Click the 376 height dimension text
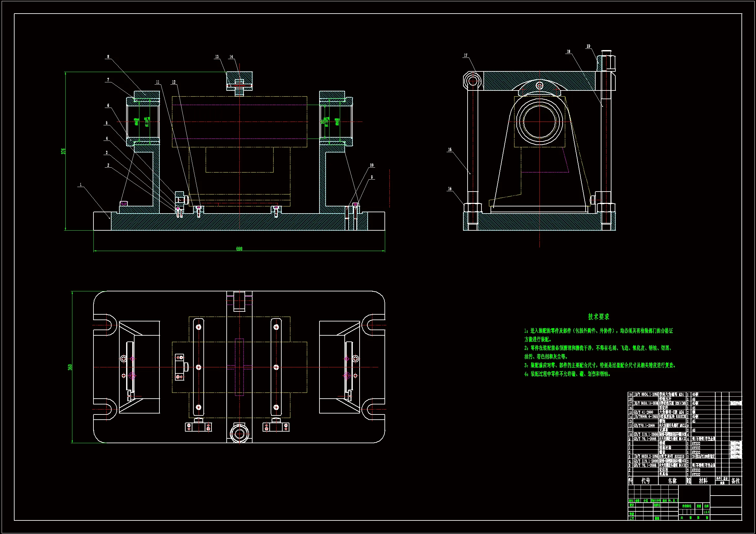 (x=63, y=151)
